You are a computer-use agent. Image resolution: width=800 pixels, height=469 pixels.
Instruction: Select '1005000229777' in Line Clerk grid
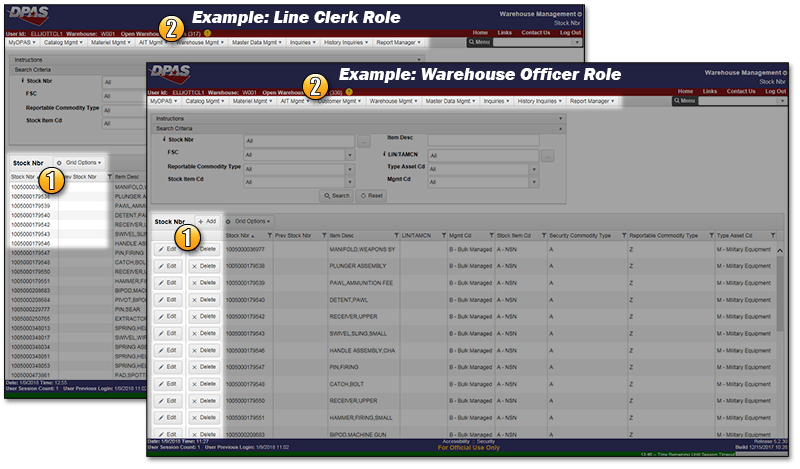click(31, 309)
